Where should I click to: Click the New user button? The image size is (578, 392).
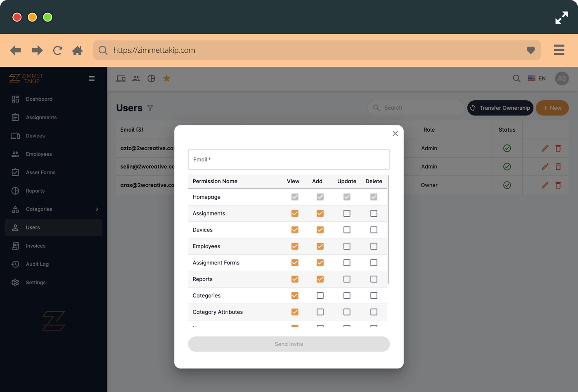point(552,108)
